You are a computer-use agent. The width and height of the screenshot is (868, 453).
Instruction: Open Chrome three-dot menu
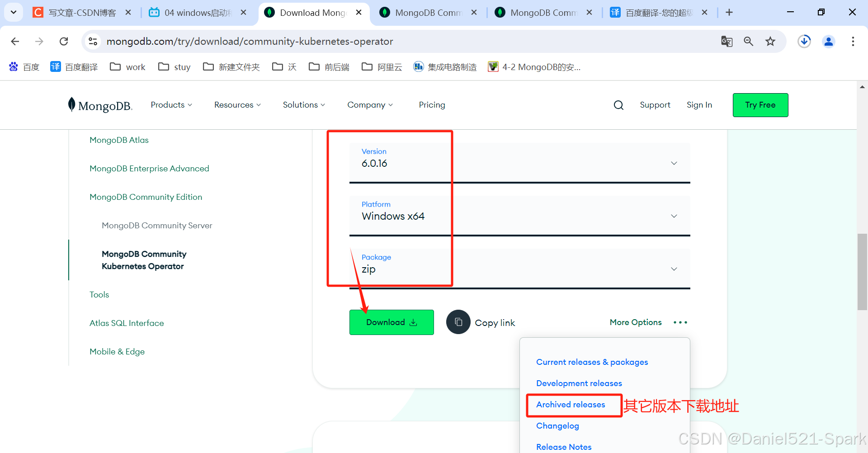pyautogui.click(x=853, y=42)
